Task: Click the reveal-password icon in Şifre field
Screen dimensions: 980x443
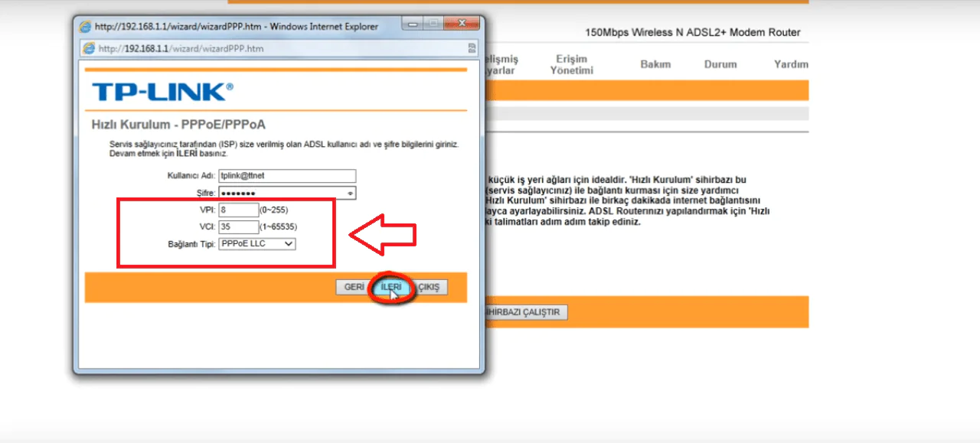Action: pos(351,194)
